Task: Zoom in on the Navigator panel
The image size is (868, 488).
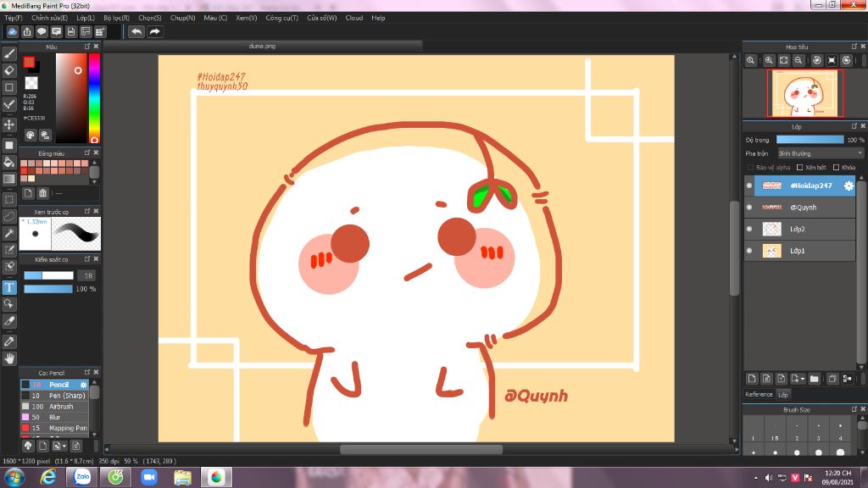Action: (769, 60)
